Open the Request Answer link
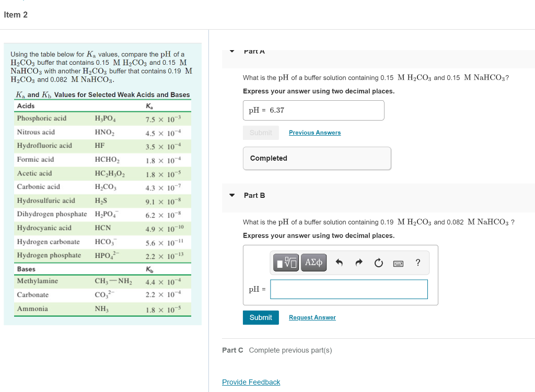 pos(312,317)
